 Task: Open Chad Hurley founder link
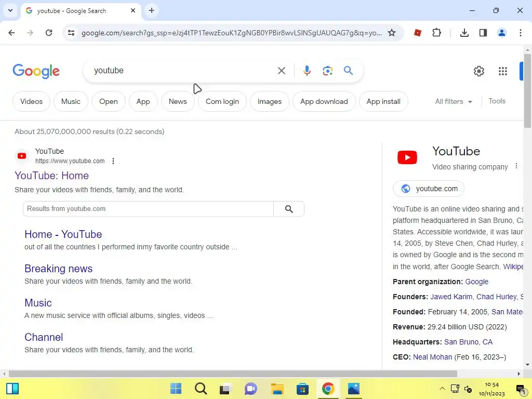tap(496, 297)
